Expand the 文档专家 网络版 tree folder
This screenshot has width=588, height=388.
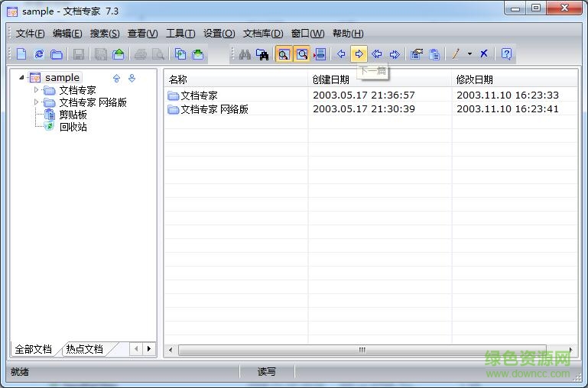[x=35, y=102]
